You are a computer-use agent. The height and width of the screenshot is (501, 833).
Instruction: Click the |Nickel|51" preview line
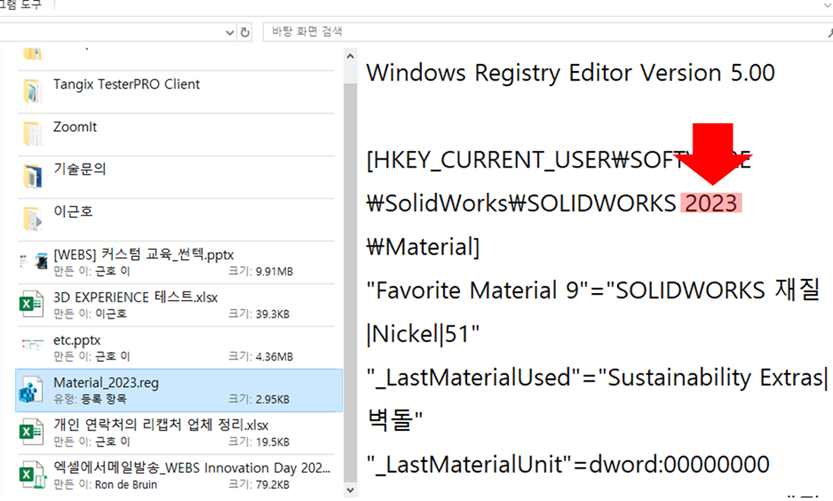coord(423,334)
